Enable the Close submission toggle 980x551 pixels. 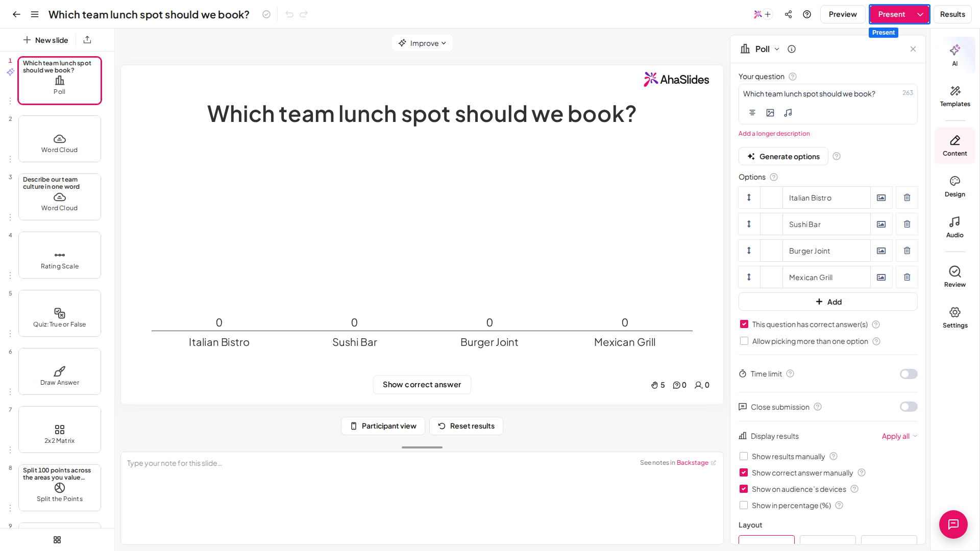(909, 407)
